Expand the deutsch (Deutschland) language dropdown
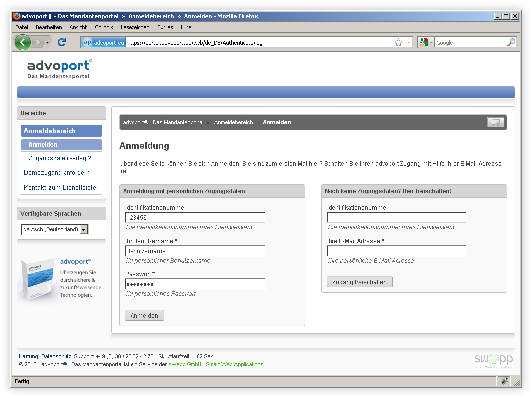 55,229
